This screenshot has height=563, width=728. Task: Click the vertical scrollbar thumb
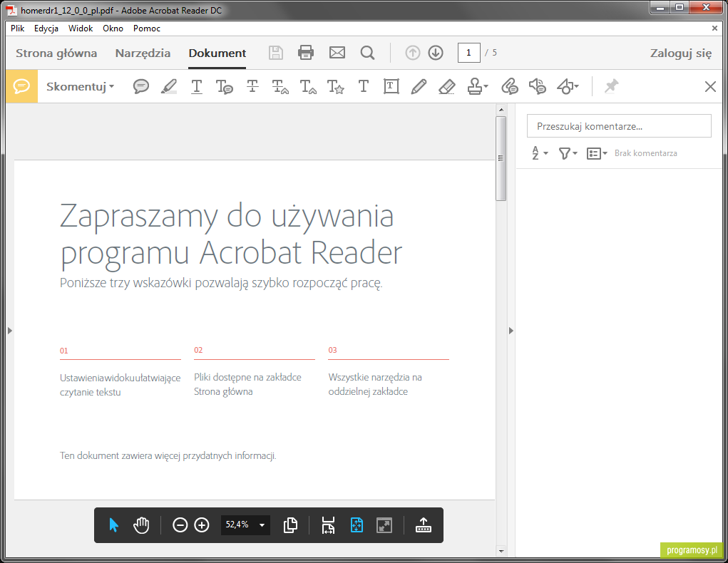click(501, 158)
